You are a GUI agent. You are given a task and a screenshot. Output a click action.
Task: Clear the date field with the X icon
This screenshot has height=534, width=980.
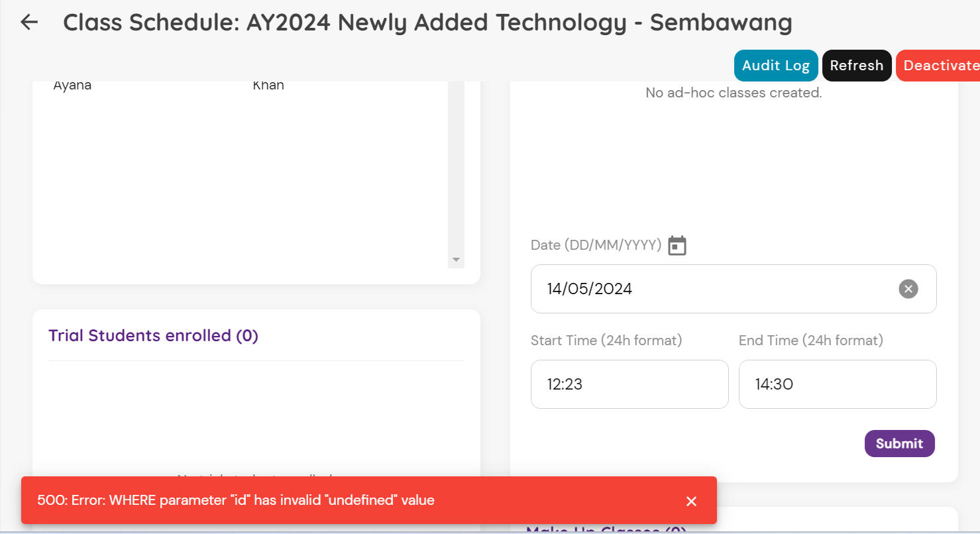click(908, 289)
